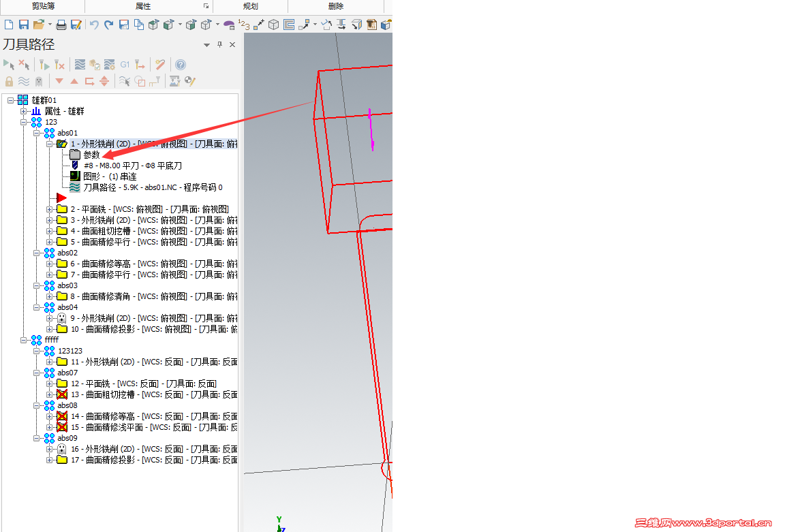Click the red insert arrow marker
The image size is (785, 532).
point(61,198)
